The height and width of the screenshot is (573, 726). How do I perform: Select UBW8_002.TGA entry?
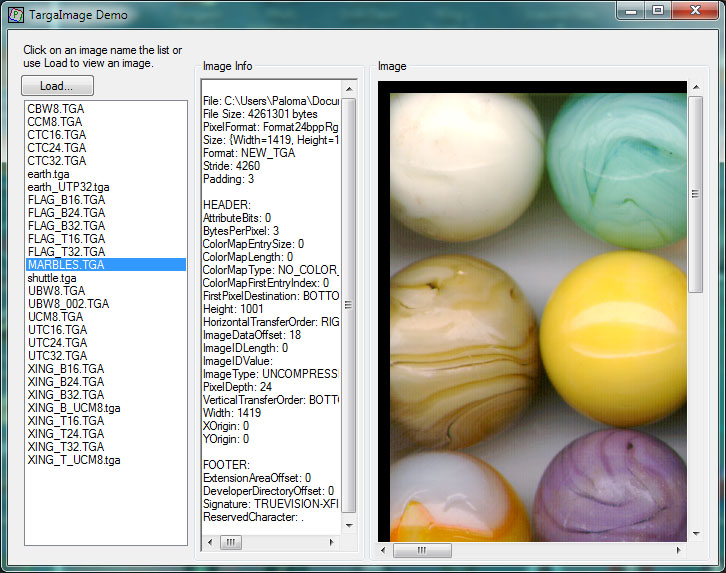(68, 304)
